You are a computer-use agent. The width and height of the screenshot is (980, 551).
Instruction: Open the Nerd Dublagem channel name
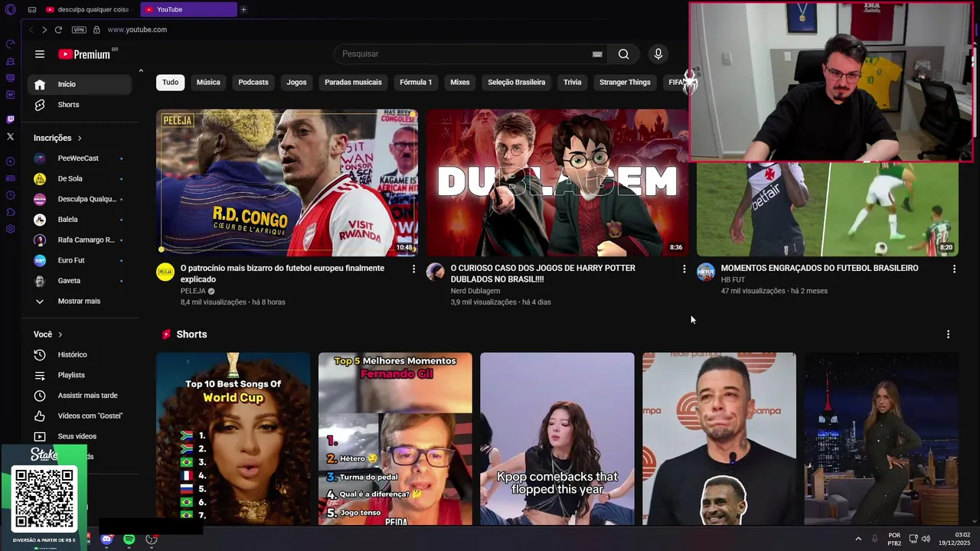[475, 291]
